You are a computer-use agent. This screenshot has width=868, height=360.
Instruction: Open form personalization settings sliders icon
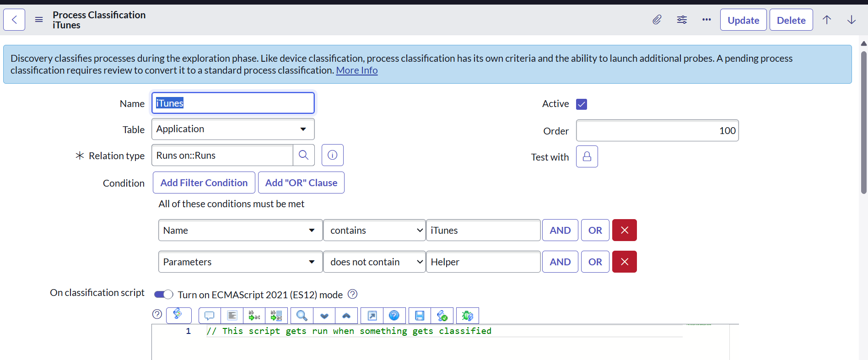[x=682, y=20]
